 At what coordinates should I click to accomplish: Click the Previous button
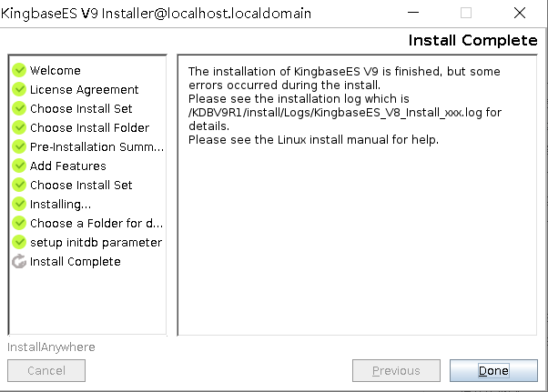click(x=396, y=370)
